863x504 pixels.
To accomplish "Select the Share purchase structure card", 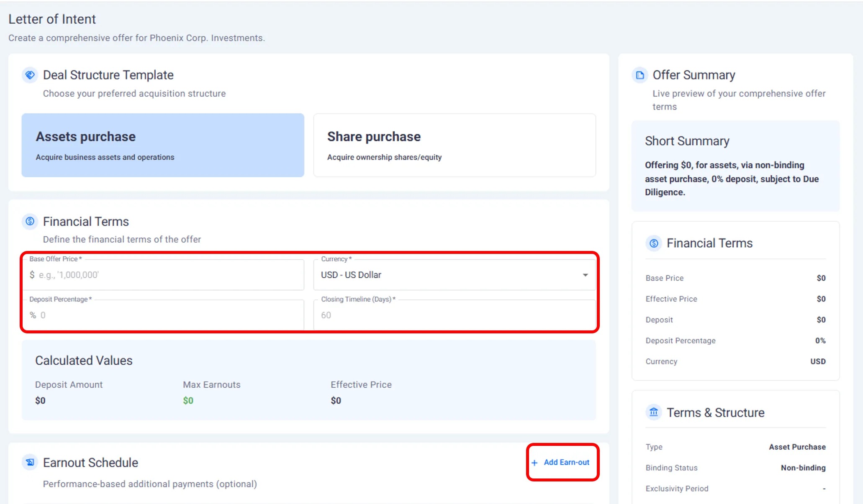I will point(455,145).
